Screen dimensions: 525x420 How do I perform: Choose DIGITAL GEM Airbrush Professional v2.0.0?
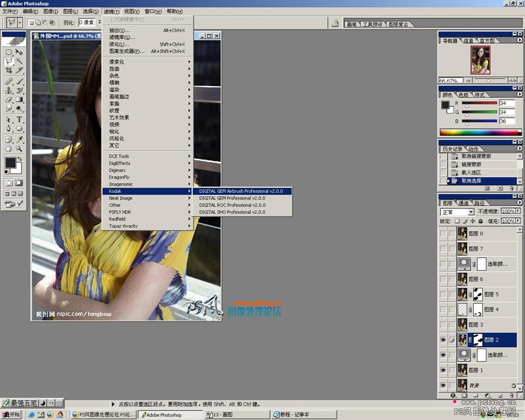pos(241,191)
